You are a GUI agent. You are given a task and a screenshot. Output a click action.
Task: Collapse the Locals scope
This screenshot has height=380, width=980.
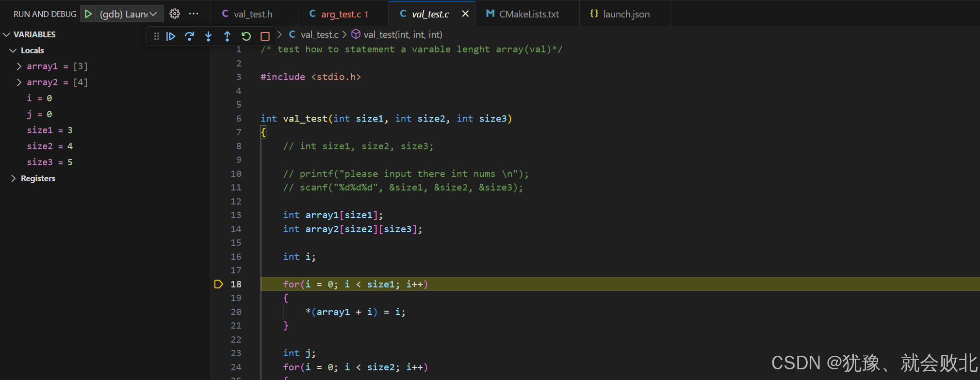[13, 50]
